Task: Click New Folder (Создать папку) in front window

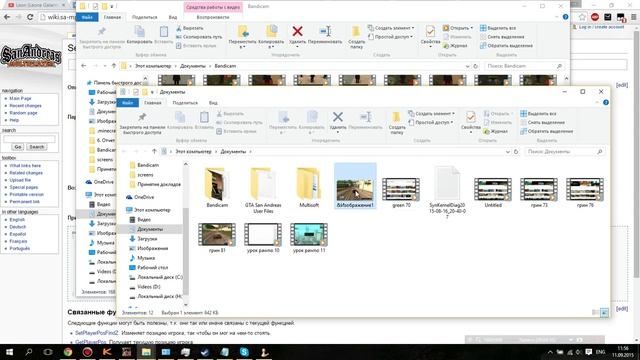Action: coord(396,122)
